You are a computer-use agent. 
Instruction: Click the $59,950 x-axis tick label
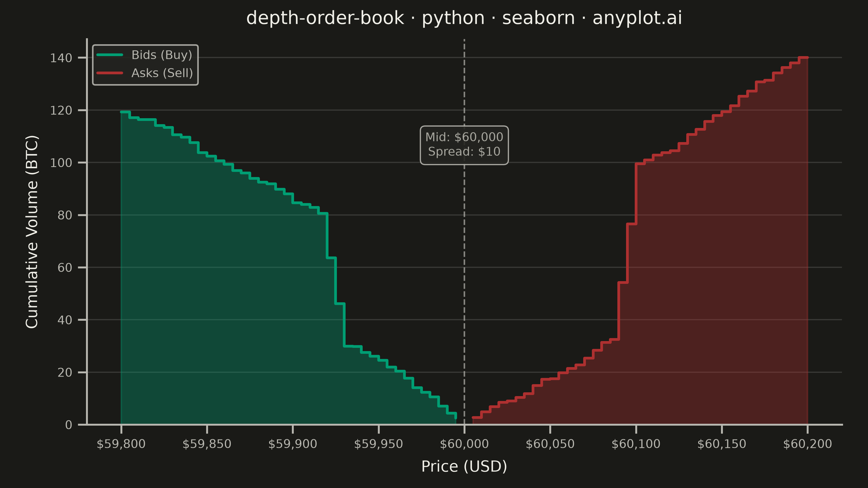(x=378, y=444)
